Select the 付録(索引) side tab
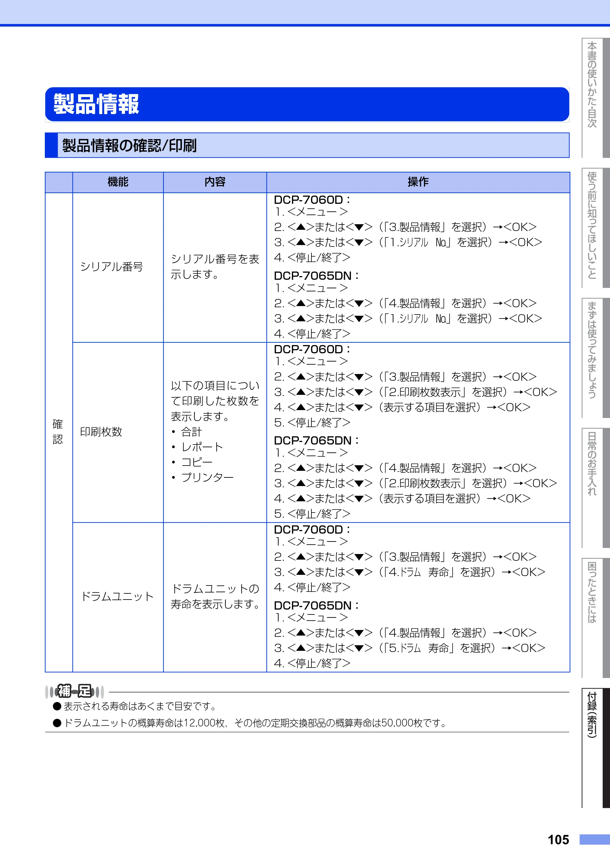 click(x=595, y=748)
